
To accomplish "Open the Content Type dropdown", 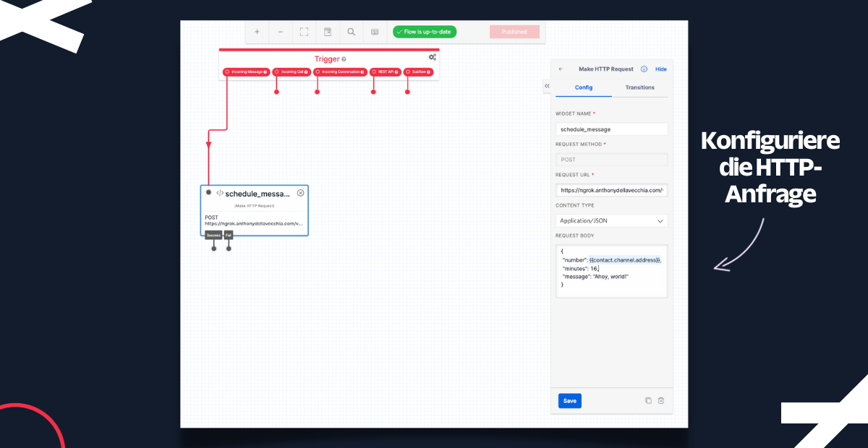I will [611, 221].
